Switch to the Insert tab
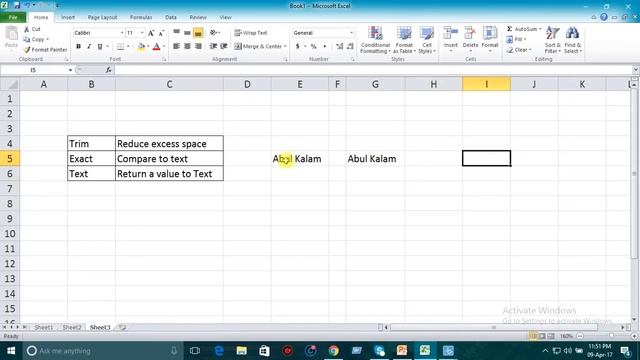Viewport: 640px width, 360px height. (68, 17)
